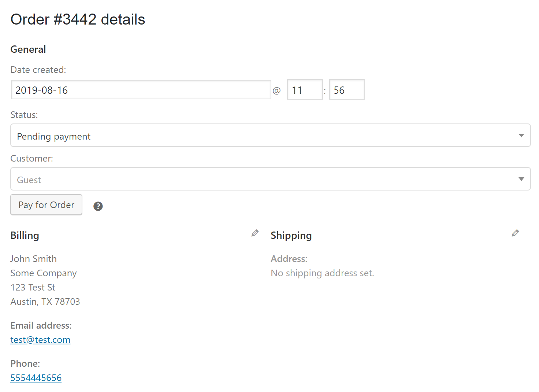This screenshot has width=539, height=392.
Task: Click the Billing section heading
Action: [25, 236]
